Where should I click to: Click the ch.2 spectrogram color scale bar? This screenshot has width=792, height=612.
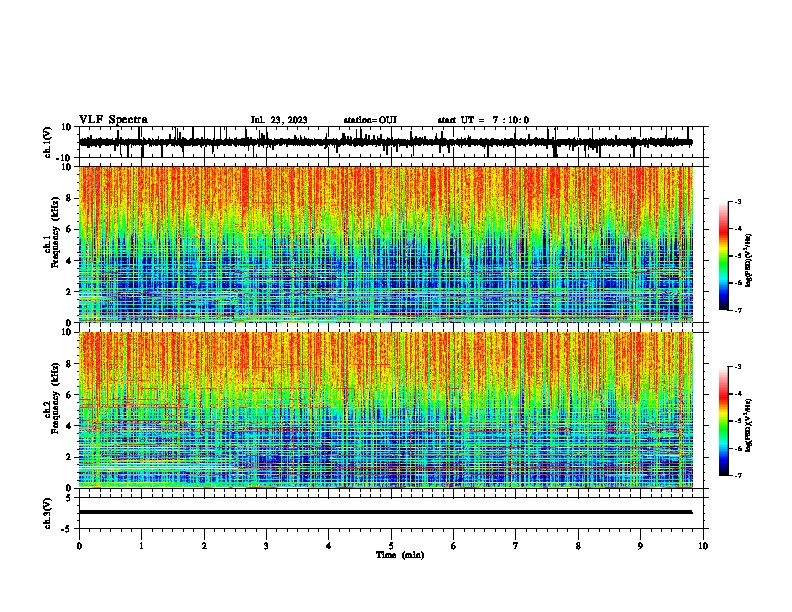click(x=724, y=421)
